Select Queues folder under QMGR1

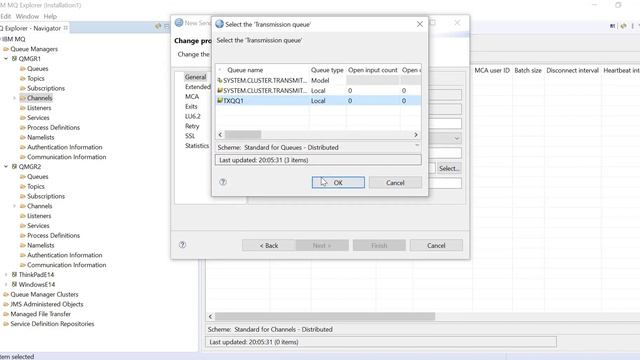38,69
